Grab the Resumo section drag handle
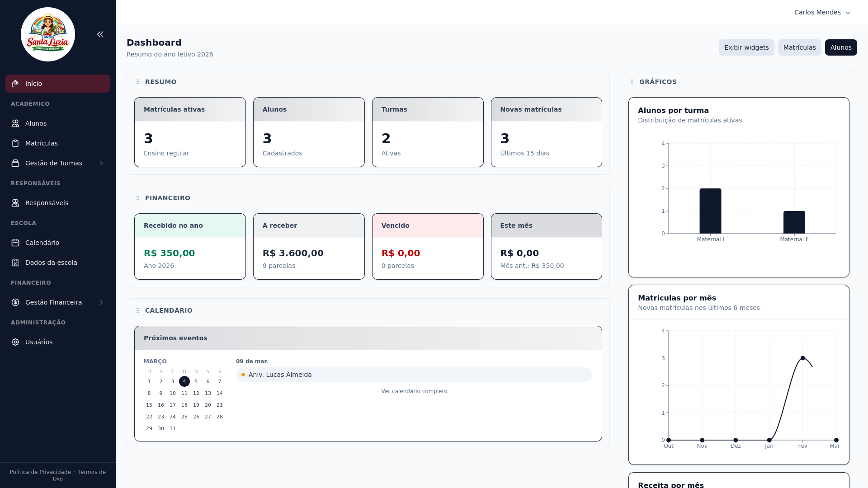 point(138,82)
